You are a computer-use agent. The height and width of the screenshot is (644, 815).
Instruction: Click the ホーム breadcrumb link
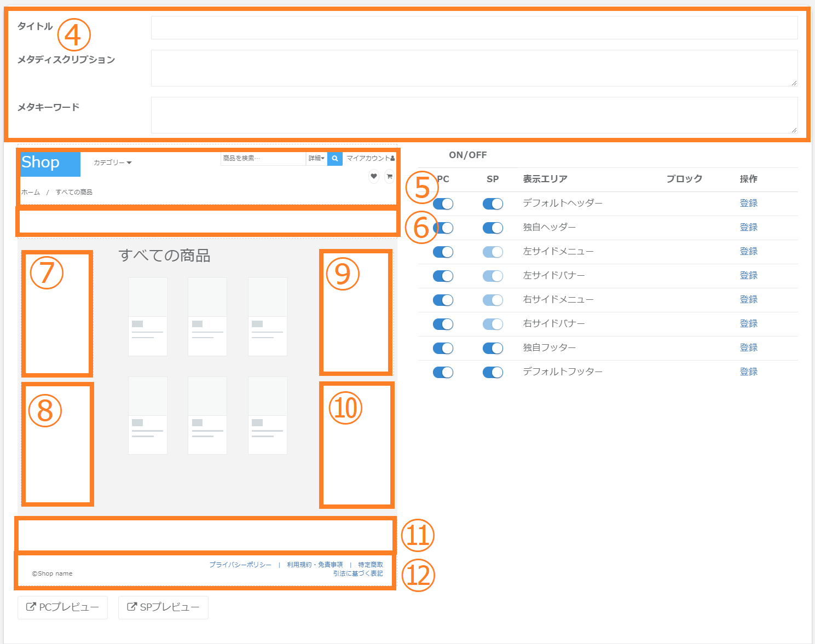31,193
